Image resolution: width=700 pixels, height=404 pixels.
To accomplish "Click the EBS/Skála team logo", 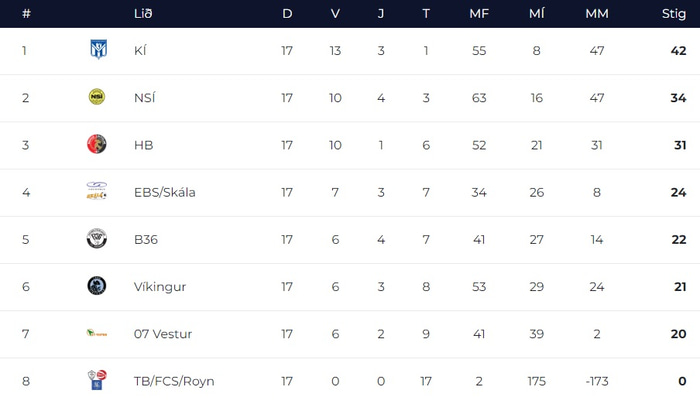I will 97,191.
